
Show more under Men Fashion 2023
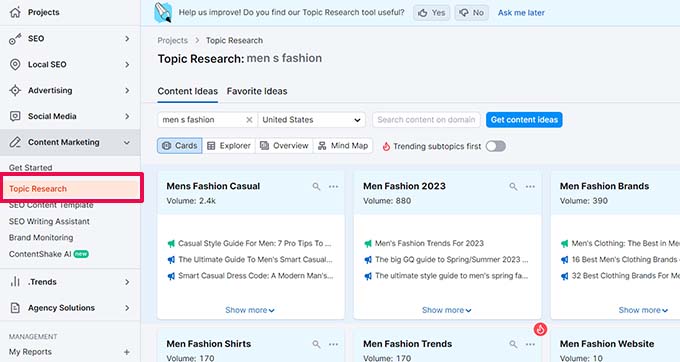(447, 310)
